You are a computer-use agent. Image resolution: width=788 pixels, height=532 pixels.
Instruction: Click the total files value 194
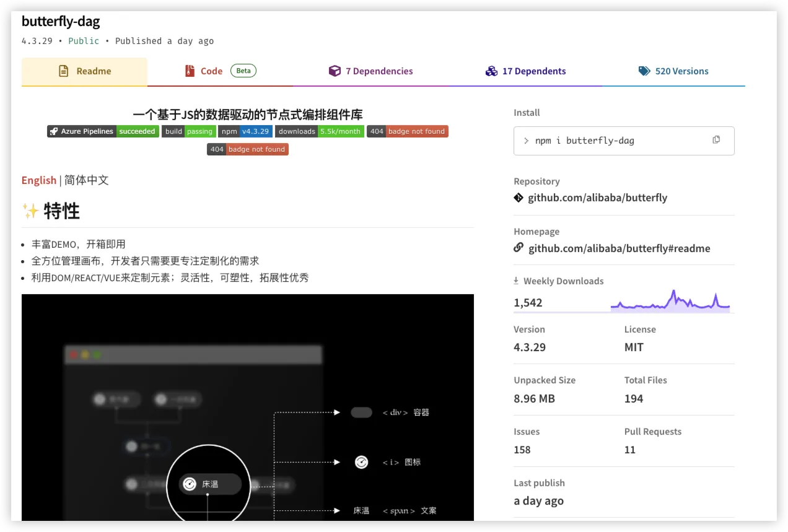634,398
